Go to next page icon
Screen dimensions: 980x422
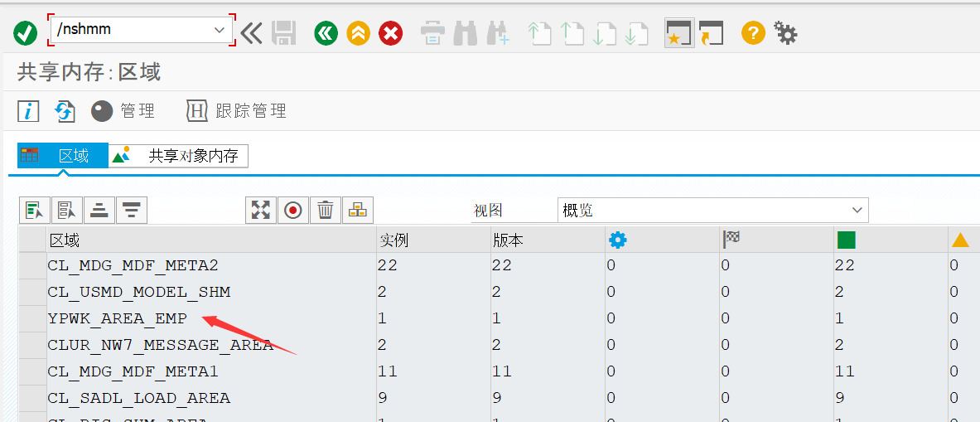[604, 32]
